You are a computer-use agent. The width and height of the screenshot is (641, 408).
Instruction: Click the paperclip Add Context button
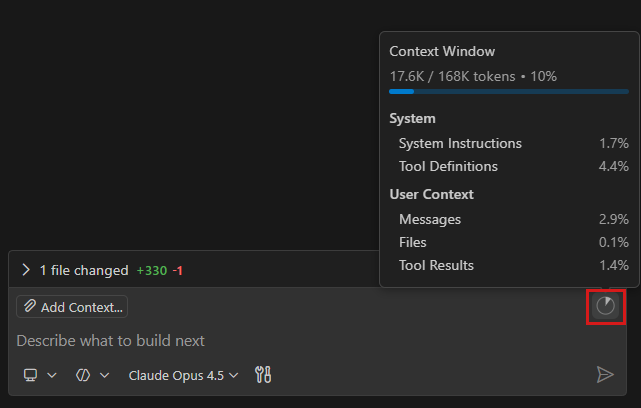click(x=72, y=307)
